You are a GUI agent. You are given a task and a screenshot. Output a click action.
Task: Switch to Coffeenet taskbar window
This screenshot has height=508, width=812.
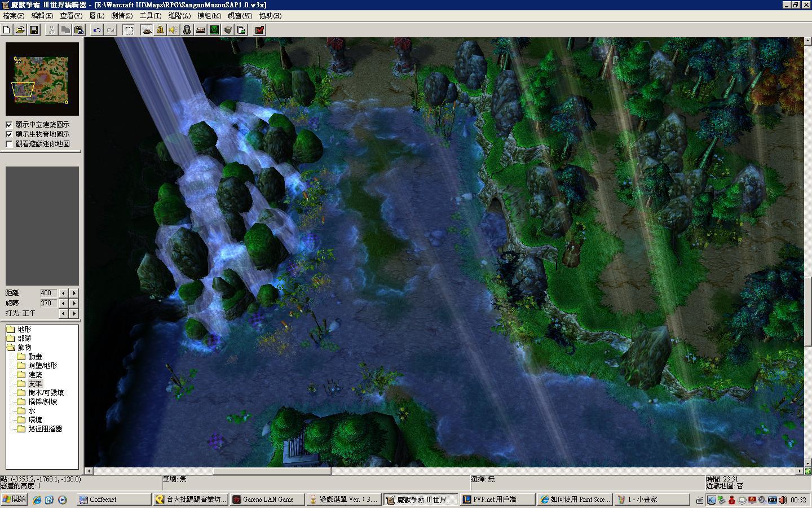point(114,500)
